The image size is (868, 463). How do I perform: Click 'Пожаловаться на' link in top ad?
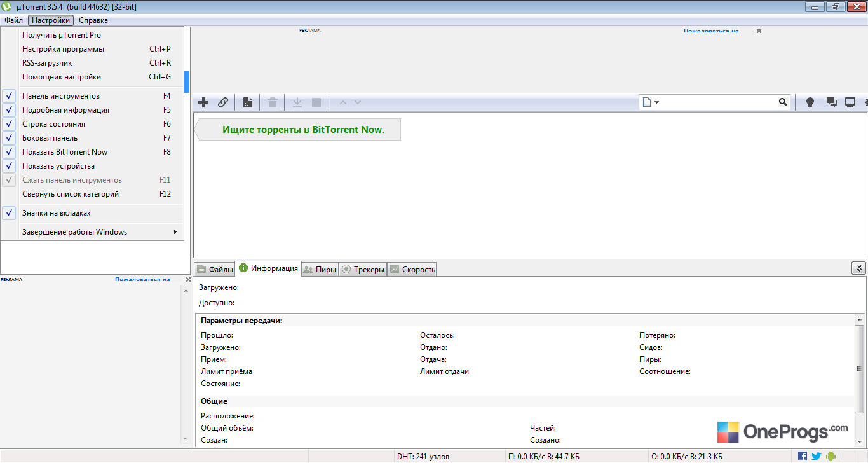click(x=711, y=31)
